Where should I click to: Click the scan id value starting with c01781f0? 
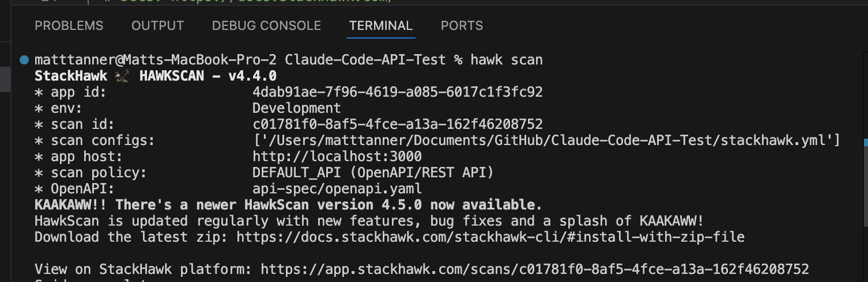398,124
